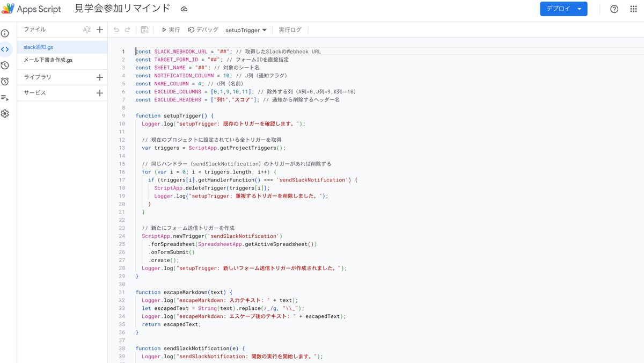Click line number 9 in gutter
This screenshot has width=644, height=363.
pyautogui.click(x=123, y=116)
